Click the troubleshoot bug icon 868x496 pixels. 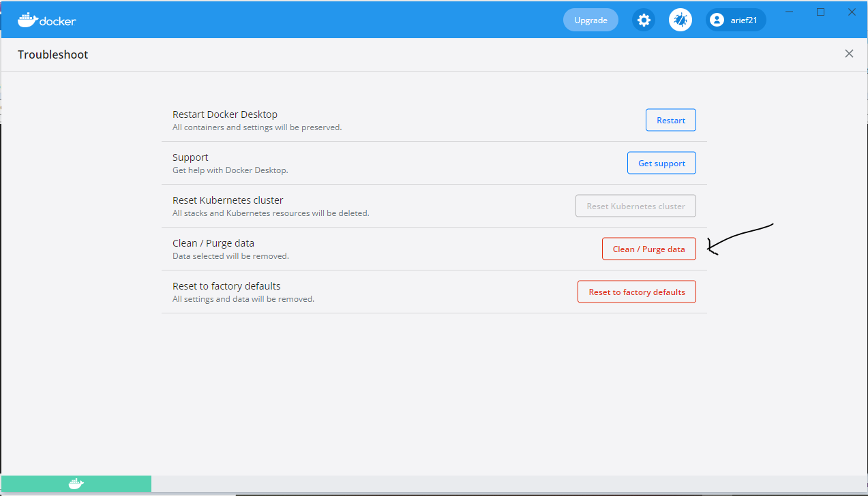point(680,20)
